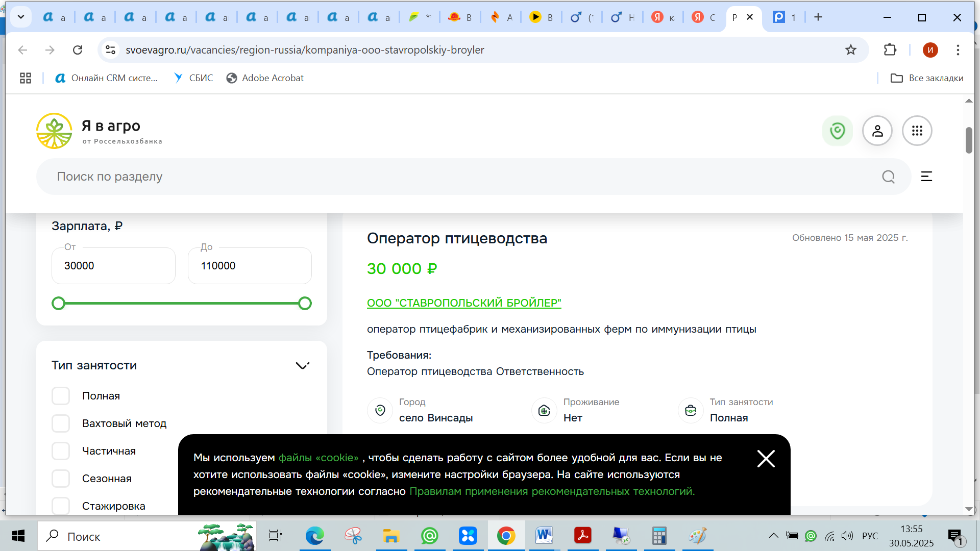Click the Windows taskbar Поиск box
The image size is (980, 551).
147,536
